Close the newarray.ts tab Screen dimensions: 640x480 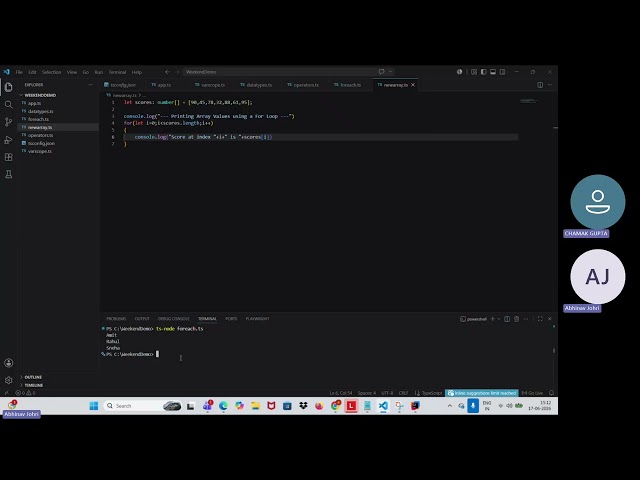coord(413,85)
